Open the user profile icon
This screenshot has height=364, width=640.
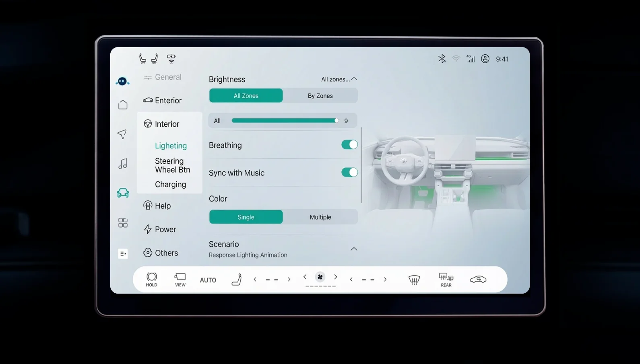[485, 59]
